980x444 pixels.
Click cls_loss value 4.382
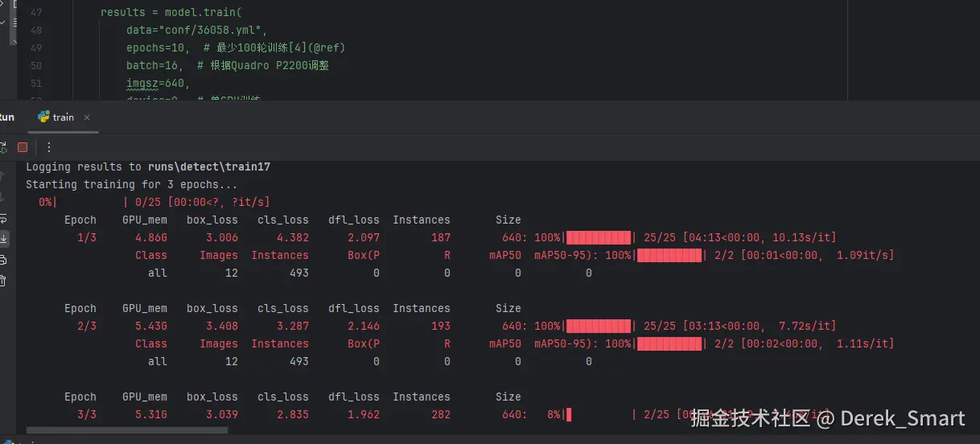[x=293, y=237]
